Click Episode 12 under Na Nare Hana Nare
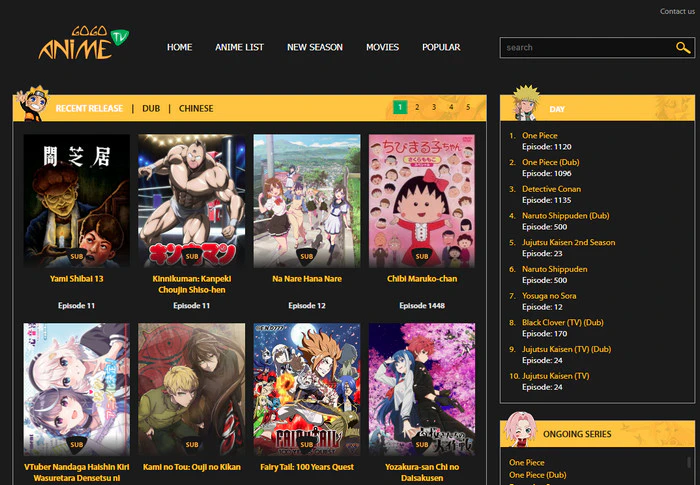Image resolution: width=700 pixels, height=485 pixels. click(x=307, y=305)
